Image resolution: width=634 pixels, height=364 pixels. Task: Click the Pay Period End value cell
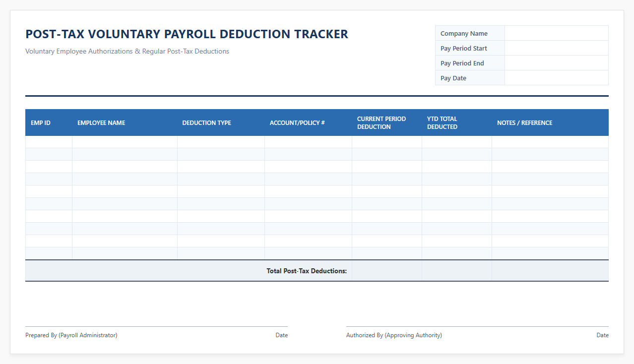pos(557,63)
